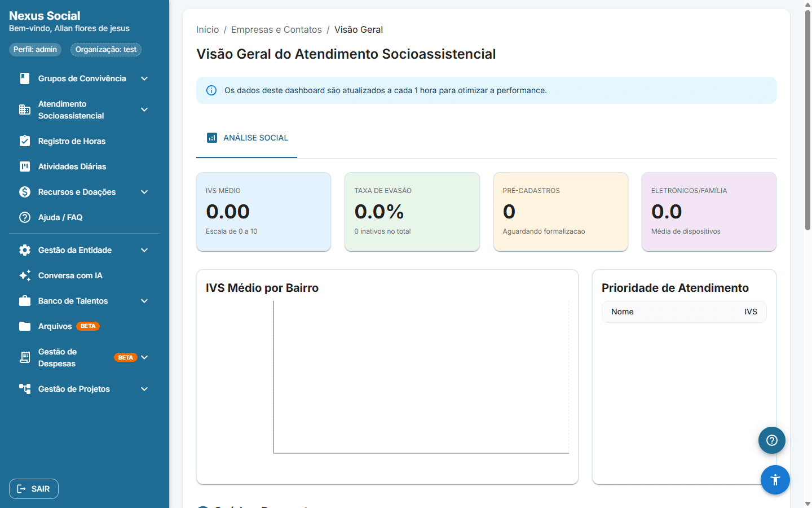Expand the Gestão da Entidade chevron
Image resolution: width=812 pixels, height=508 pixels.
(144, 250)
